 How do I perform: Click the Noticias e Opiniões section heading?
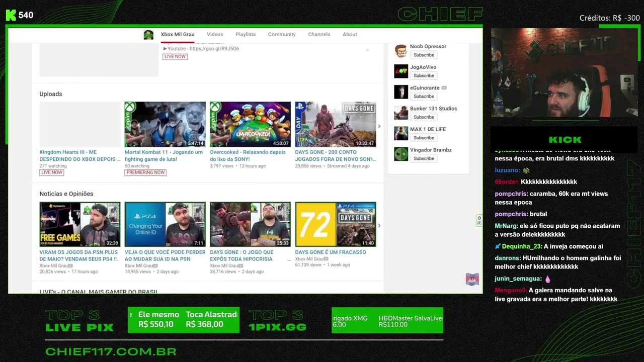pos(66,194)
